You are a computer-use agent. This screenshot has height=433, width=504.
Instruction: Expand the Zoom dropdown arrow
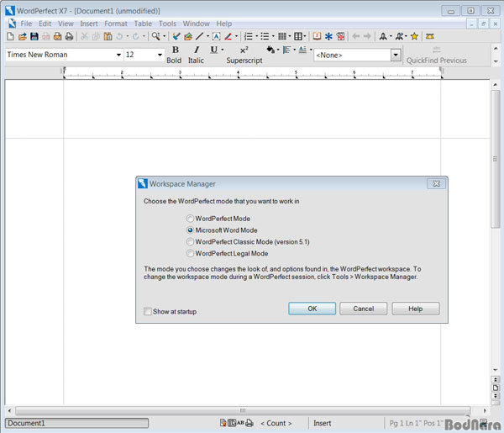pyautogui.click(x=164, y=36)
